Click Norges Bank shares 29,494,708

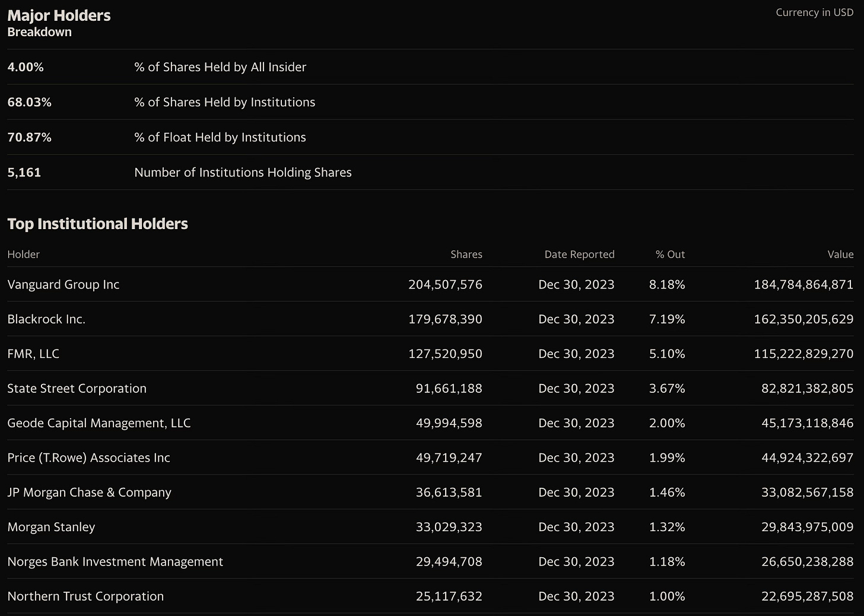point(449,561)
